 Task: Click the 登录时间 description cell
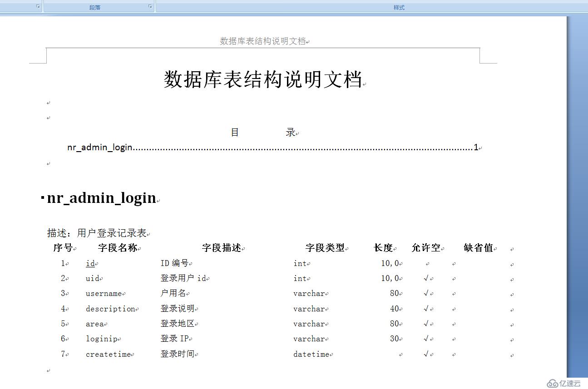(178, 354)
